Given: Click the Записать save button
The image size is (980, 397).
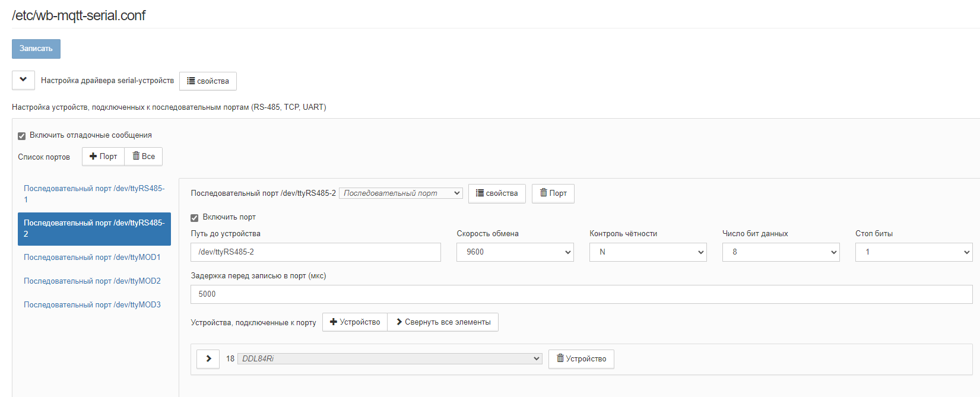Looking at the screenshot, I should point(36,49).
